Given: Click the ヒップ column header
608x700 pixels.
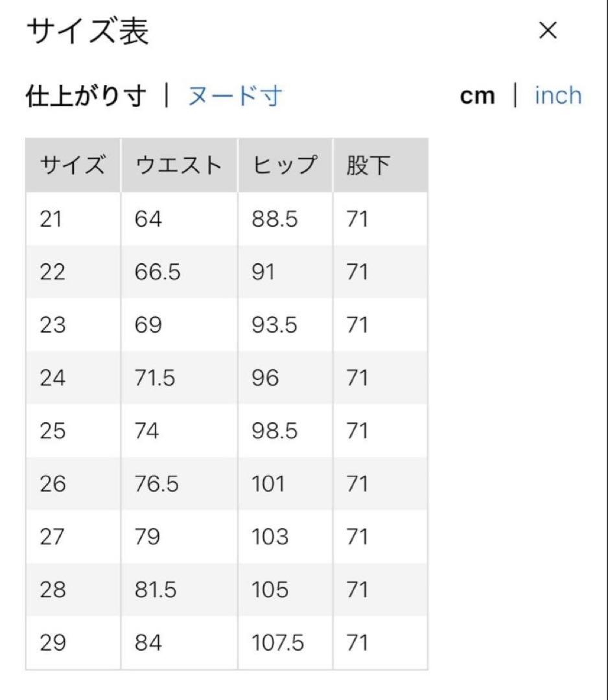Looking at the screenshot, I should 285,166.
